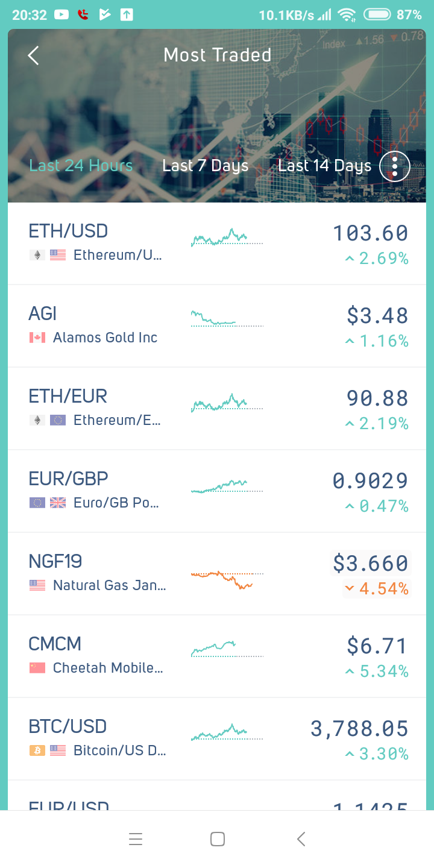View the ETH/EUR mini price chart
This screenshot has width=434, height=868.
click(x=227, y=403)
